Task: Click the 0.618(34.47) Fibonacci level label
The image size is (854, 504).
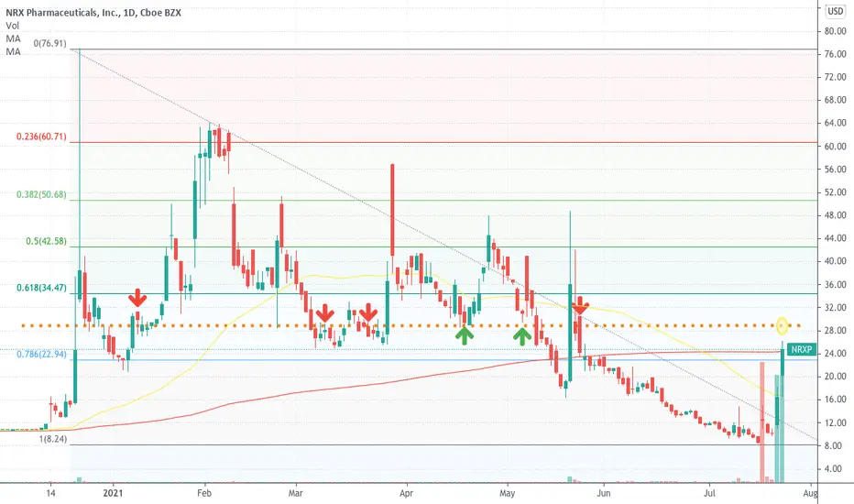Action: coord(41,288)
